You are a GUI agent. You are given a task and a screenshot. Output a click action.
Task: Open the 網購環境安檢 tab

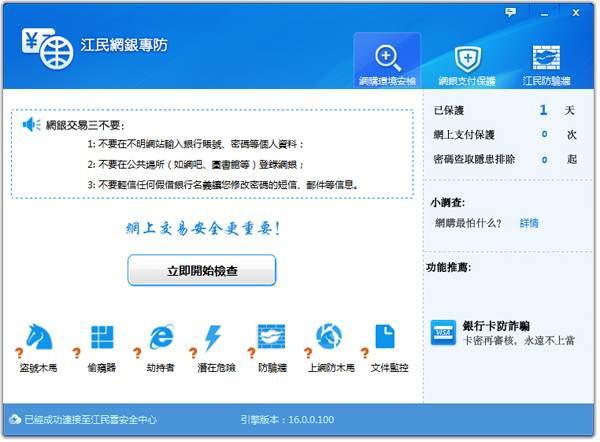click(388, 61)
